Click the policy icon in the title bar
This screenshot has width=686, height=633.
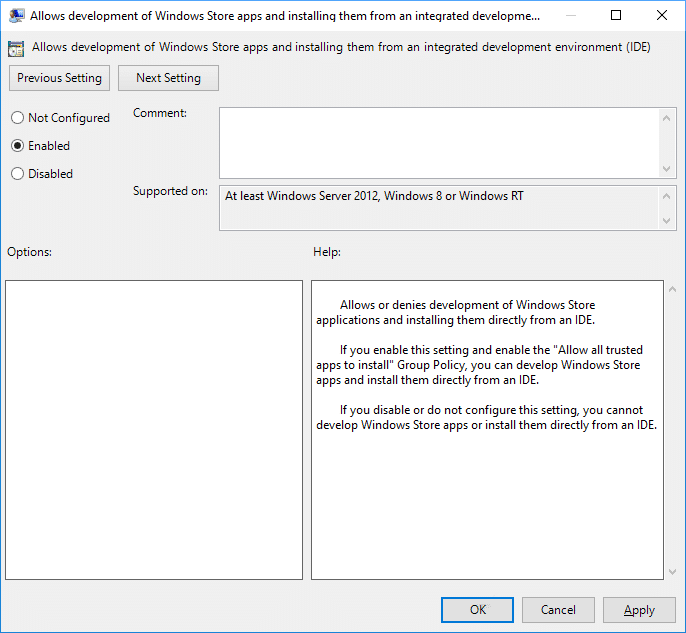pos(16,16)
